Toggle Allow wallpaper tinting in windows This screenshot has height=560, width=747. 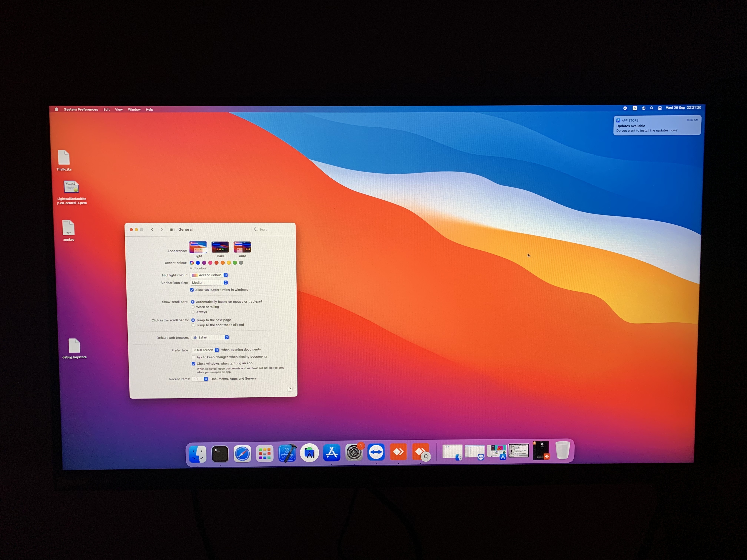click(192, 290)
